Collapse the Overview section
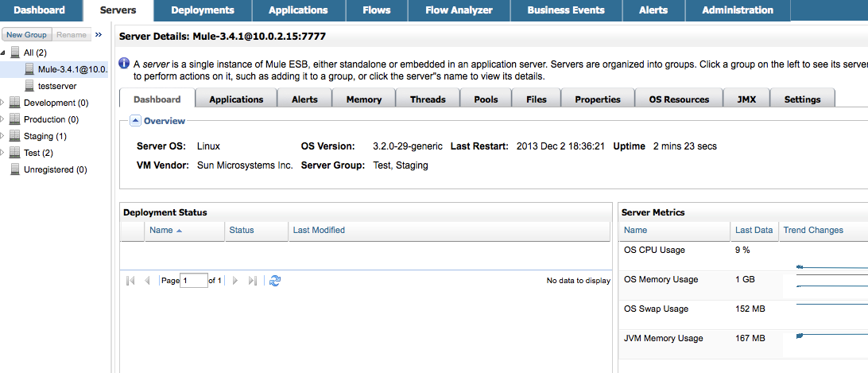 point(135,121)
